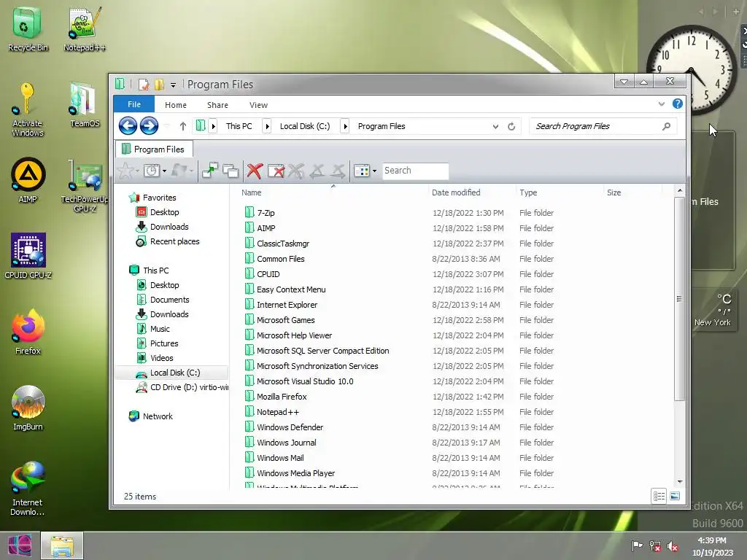Click the color grid tools toolbar icon

(362, 171)
